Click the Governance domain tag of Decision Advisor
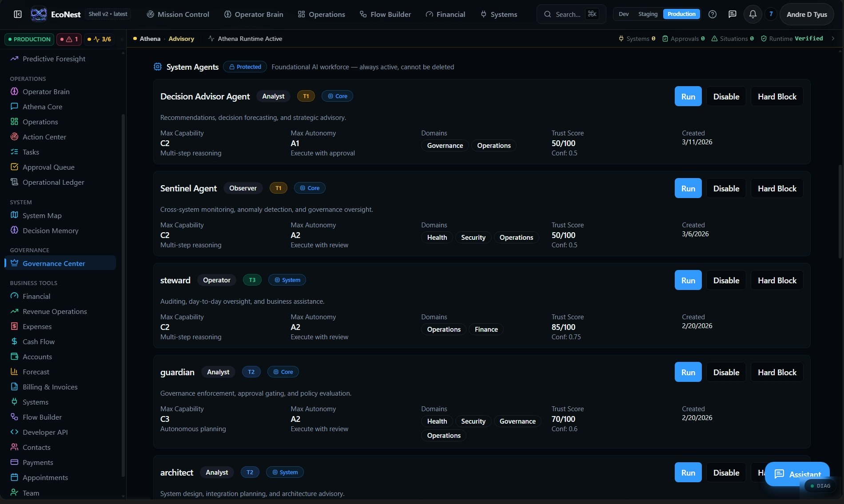Image resolution: width=844 pixels, height=504 pixels. 445,145
